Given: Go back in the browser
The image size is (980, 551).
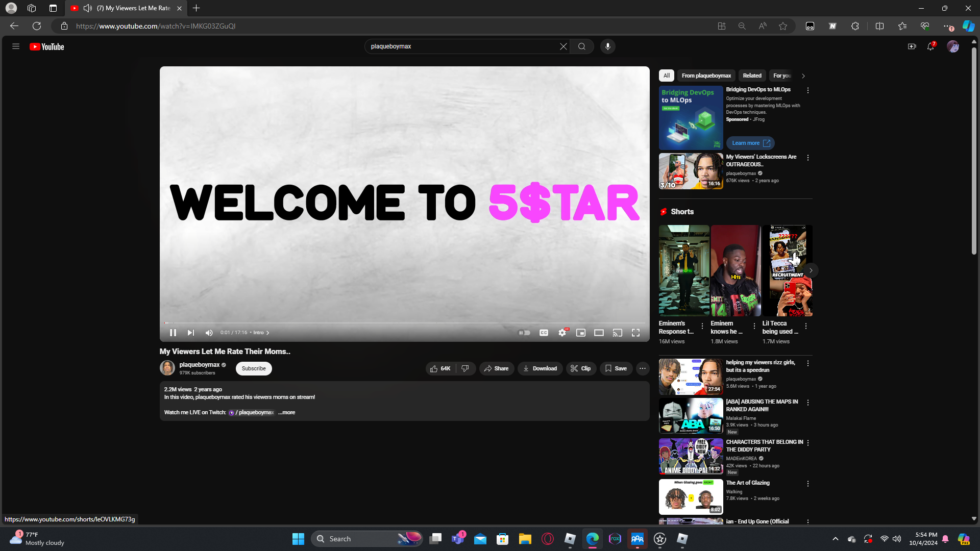Looking at the screenshot, I should click(14, 26).
